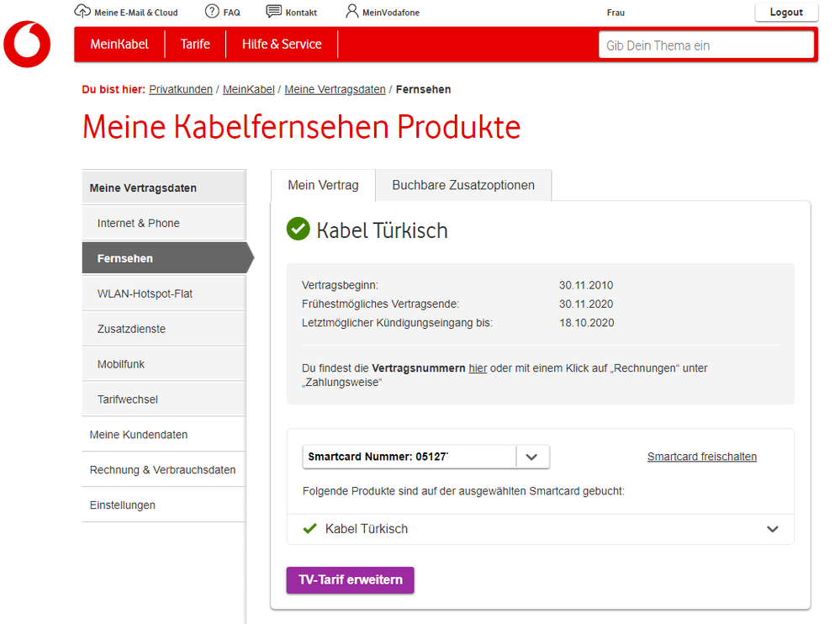Screen dimensions: 840x624
Task: Click the FAQ question mark icon
Action: click(212, 11)
